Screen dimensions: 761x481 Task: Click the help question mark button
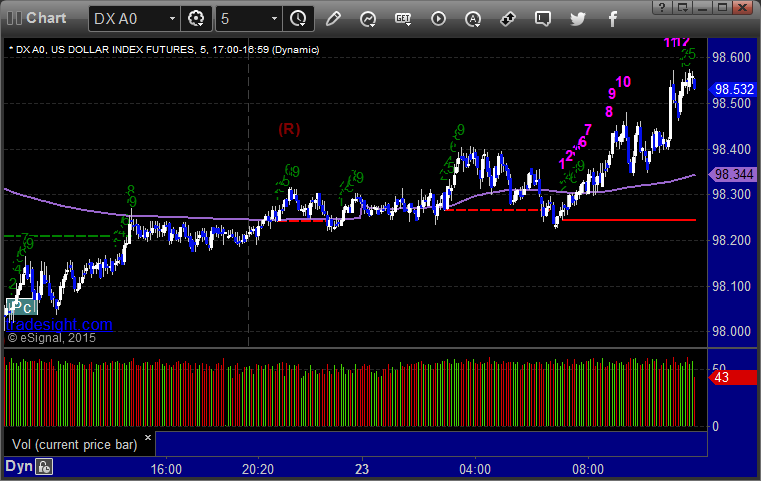pyautogui.click(x=662, y=7)
